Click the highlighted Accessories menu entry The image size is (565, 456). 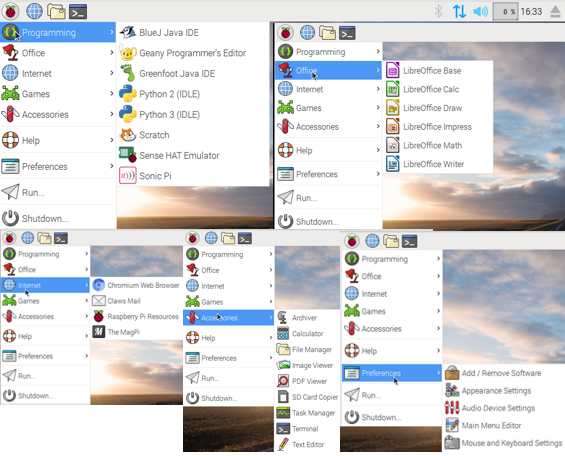tap(228, 318)
